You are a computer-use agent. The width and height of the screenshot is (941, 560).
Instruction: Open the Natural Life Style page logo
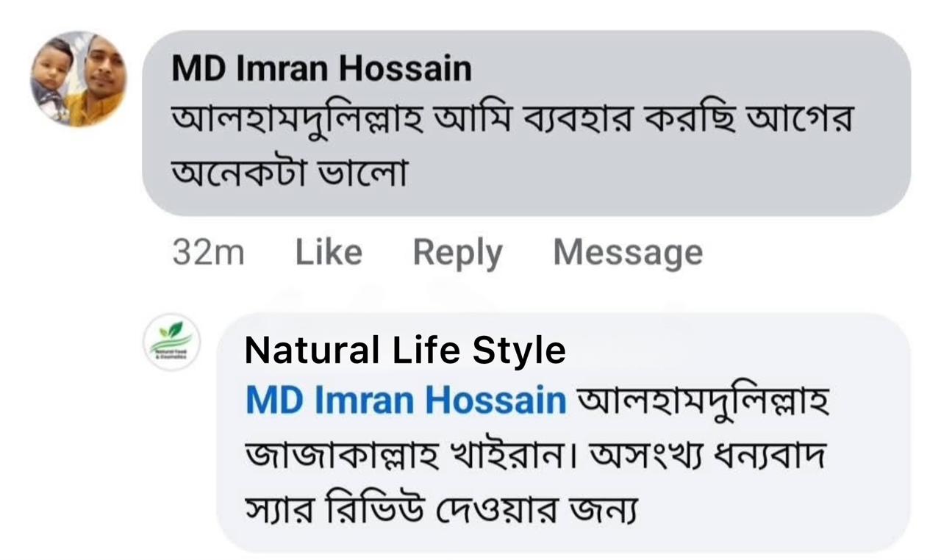pos(172,342)
